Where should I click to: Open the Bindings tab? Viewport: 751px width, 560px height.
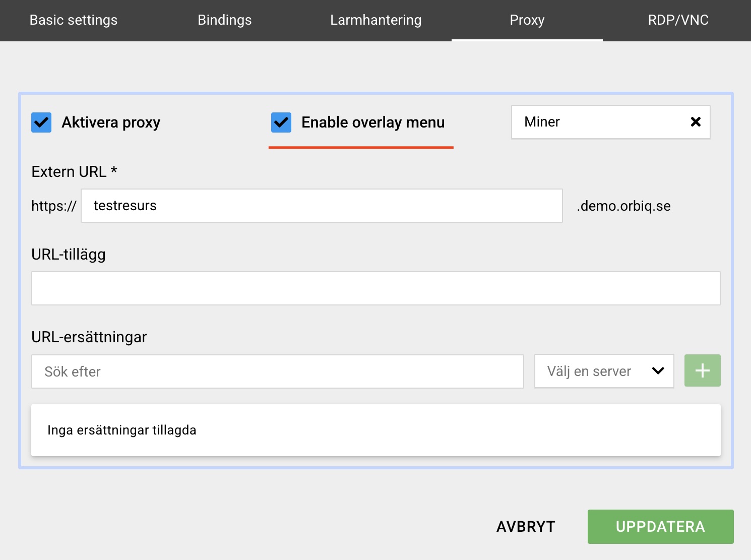[225, 20]
